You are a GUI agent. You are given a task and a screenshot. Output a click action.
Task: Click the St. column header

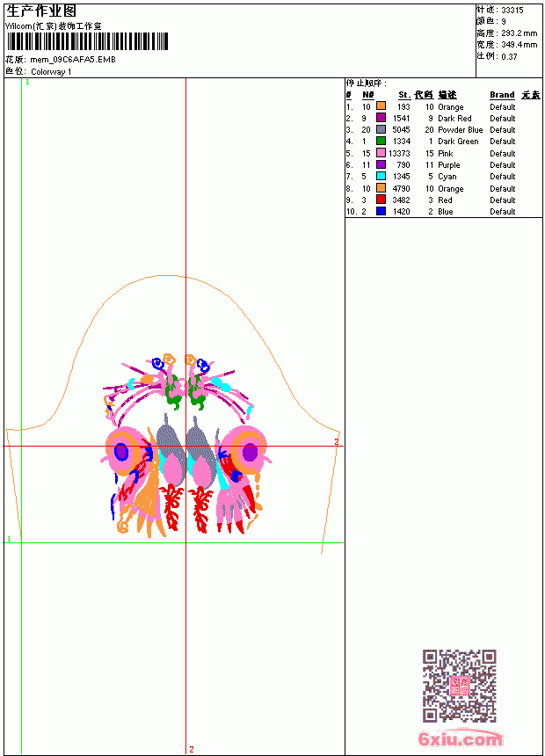pyautogui.click(x=404, y=95)
